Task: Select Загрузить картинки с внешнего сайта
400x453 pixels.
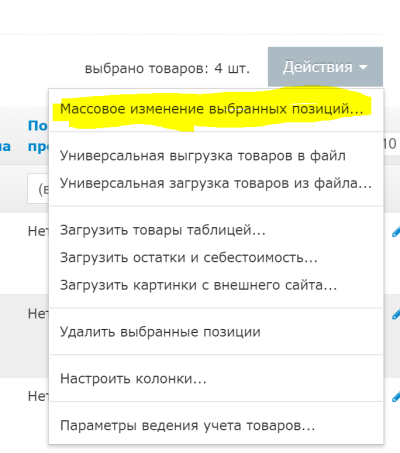Action: tap(198, 285)
